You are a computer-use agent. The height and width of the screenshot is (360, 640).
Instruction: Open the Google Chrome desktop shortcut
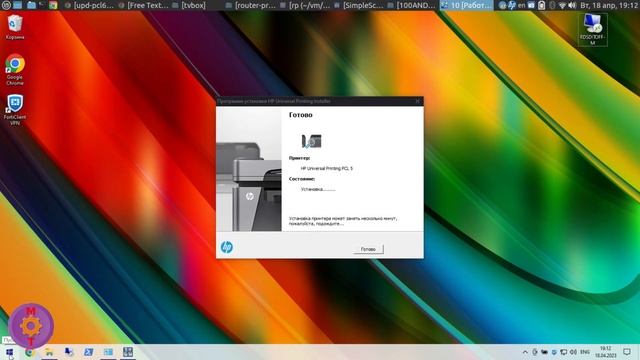tap(15, 69)
